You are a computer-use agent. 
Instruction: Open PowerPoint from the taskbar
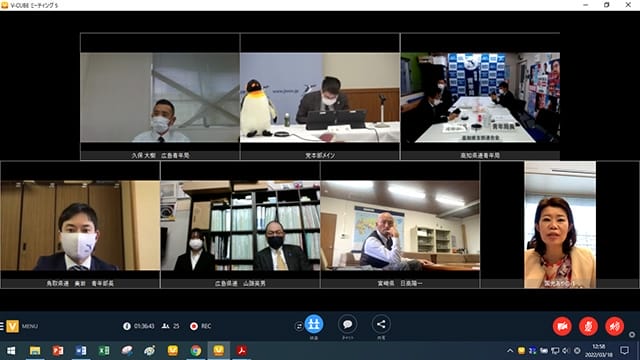tap(58, 351)
